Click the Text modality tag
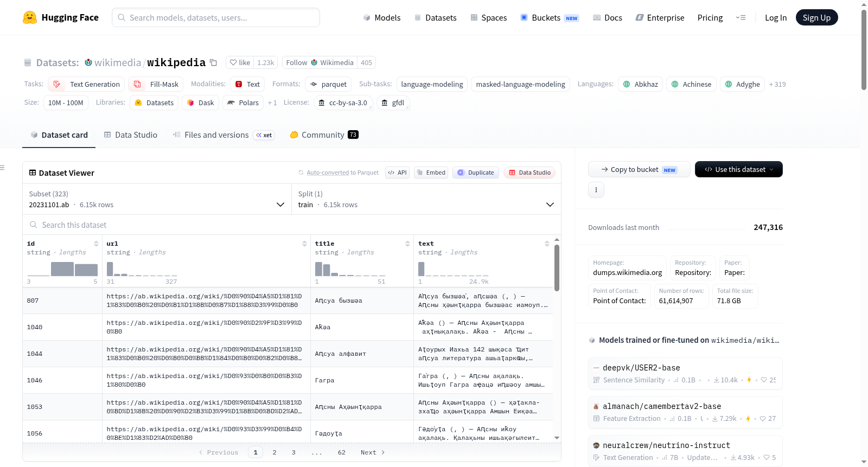This screenshot has width=868, height=467. pyautogui.click(x=247, y=84)
